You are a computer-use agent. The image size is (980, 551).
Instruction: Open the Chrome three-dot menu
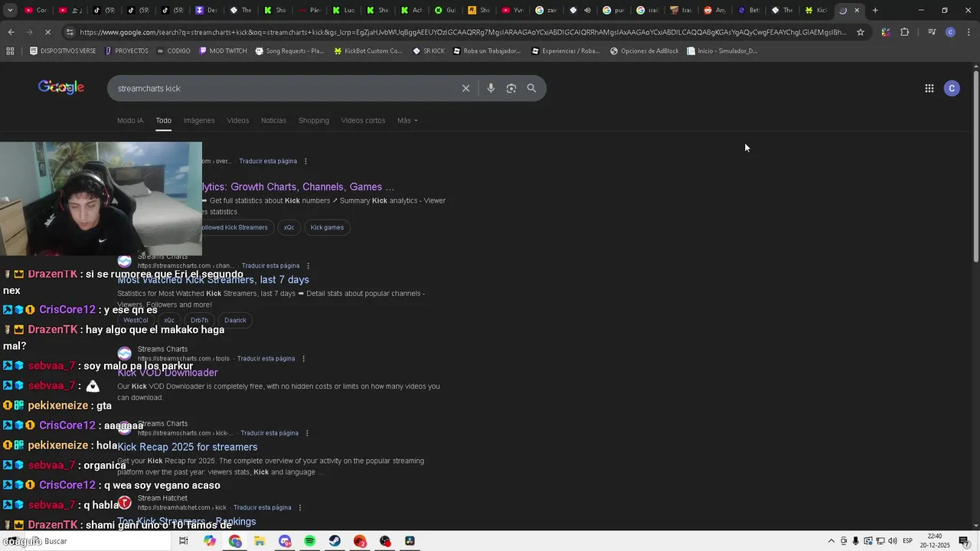pyautogui.click(x=967, y=32)
